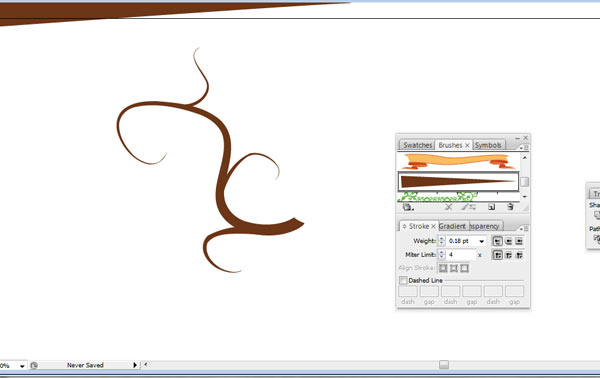Delete the brush with the trash icon

(x=510, y=207)
